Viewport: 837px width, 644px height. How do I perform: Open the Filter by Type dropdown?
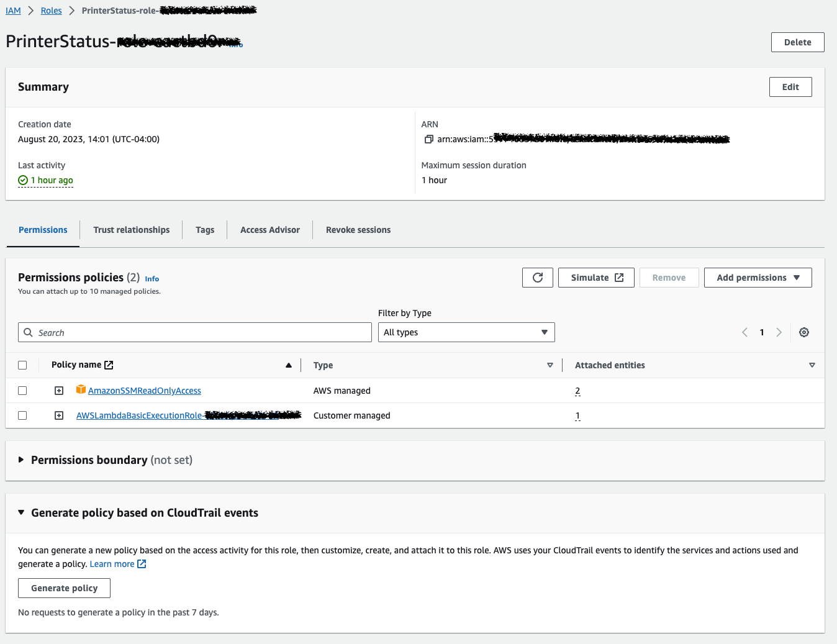pyautogui.click(x=466, y=332)
